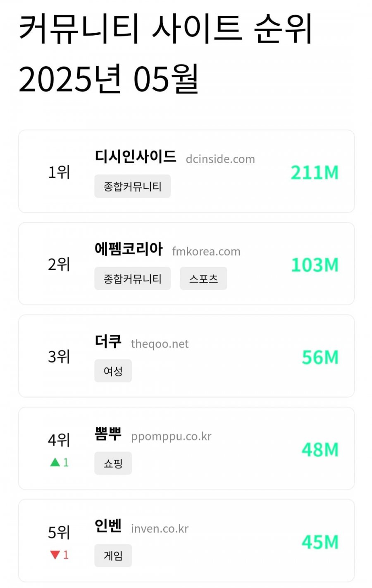Screen dimensions: 372x588
Task: Open the 뽐뿌 site name
Action: pyautogui.click(x=108, y=434)
